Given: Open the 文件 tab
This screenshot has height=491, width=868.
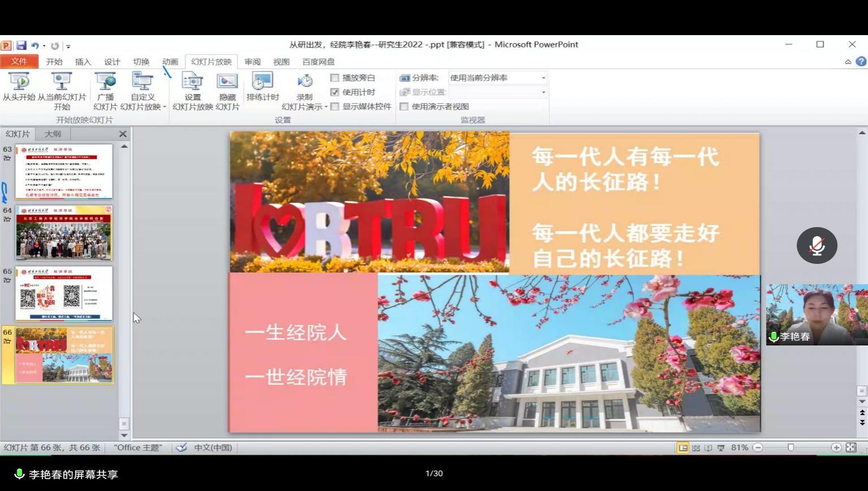Looking at the screenshot, I should point(19,61).
